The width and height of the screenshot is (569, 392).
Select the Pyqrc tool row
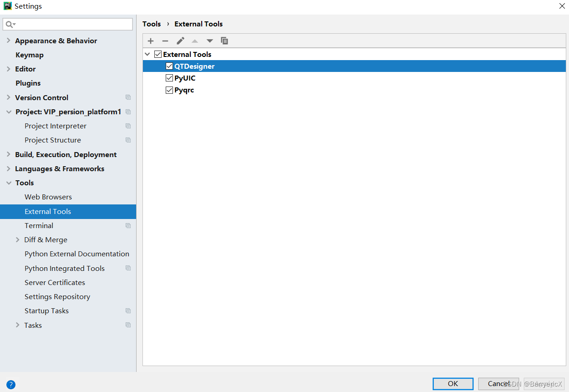tap(354, 90)
